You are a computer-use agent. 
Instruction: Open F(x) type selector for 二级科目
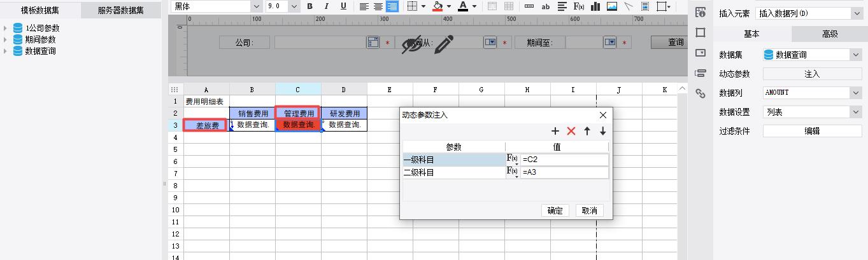pyautogui.click(x=512, y=172)
